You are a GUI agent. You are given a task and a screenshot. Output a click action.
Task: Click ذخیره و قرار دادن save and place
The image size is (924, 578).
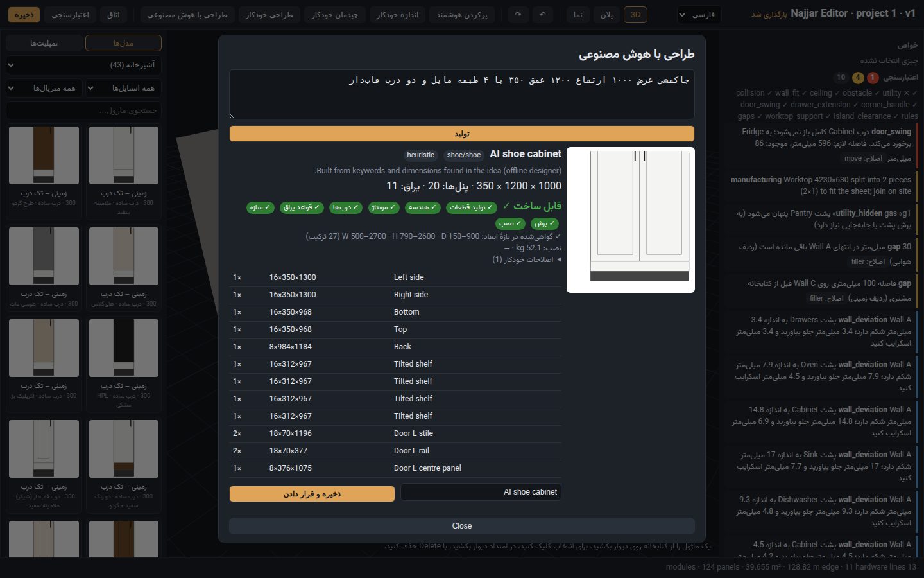point(312,494)
